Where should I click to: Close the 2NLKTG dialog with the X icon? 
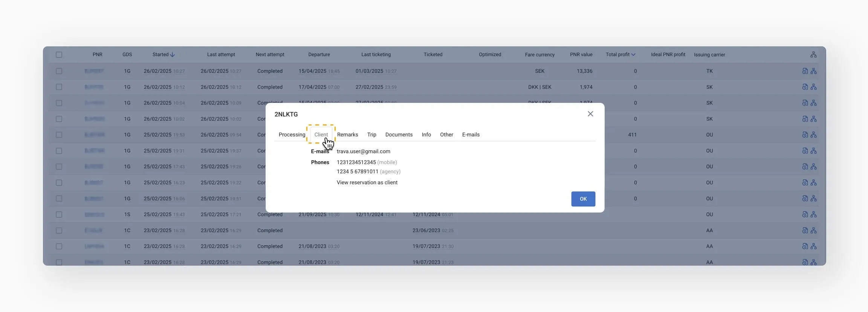pos(590,114)
